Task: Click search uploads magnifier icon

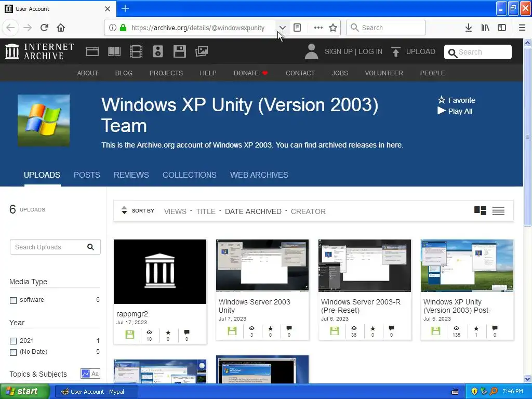Action: point(90,247)
